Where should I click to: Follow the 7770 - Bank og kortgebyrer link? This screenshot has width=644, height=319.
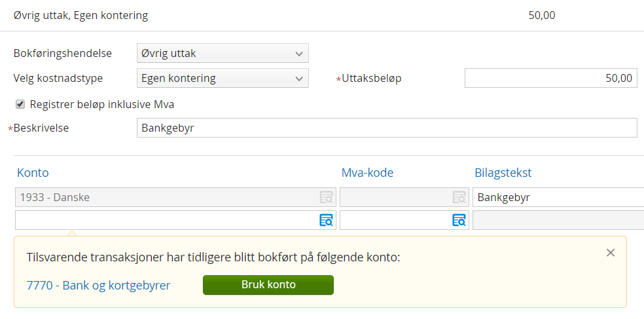point(98,285)
